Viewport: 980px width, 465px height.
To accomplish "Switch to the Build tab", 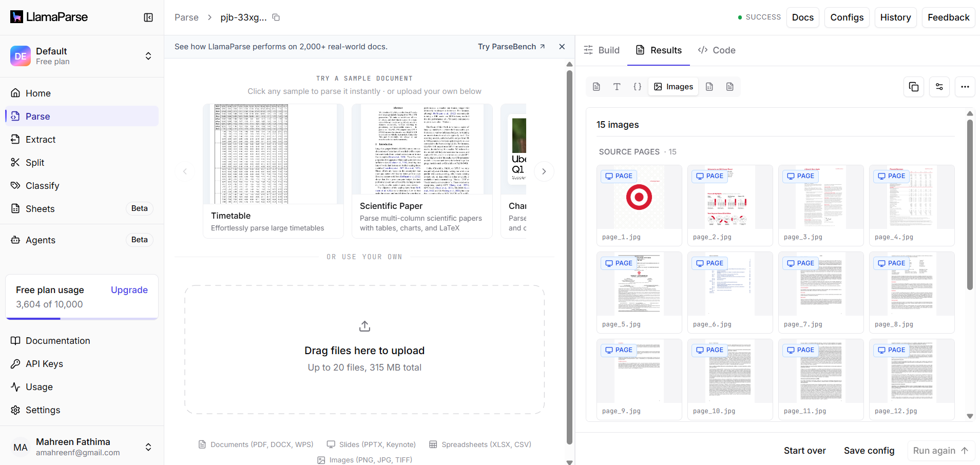I will 602,50.
